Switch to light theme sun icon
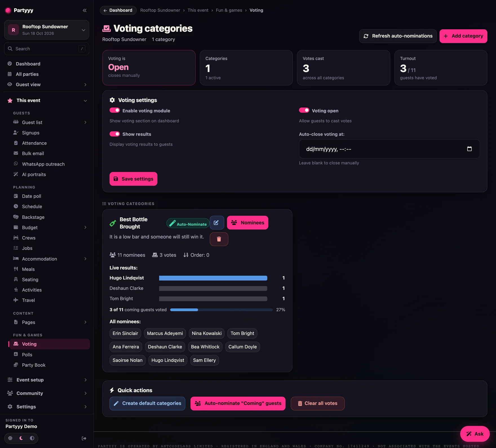Screen dimensions: 496x448 coord(10,438)
